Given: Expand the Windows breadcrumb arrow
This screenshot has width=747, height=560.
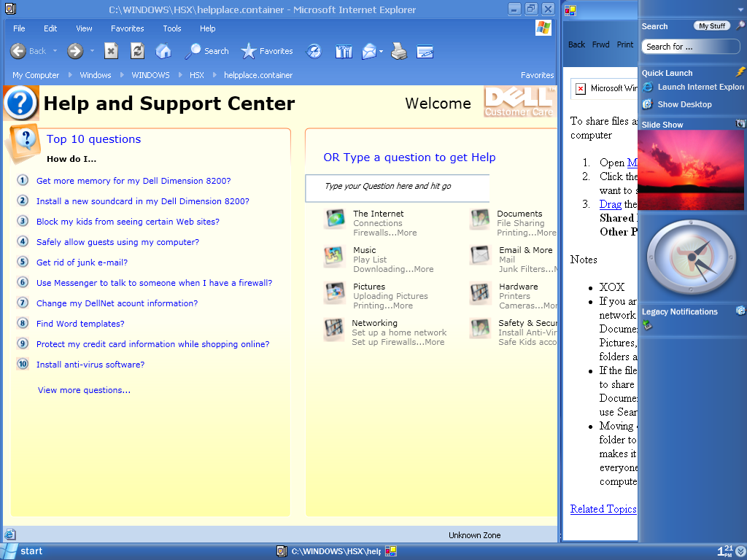Looking at the screenshot, I should click(122, 75).
